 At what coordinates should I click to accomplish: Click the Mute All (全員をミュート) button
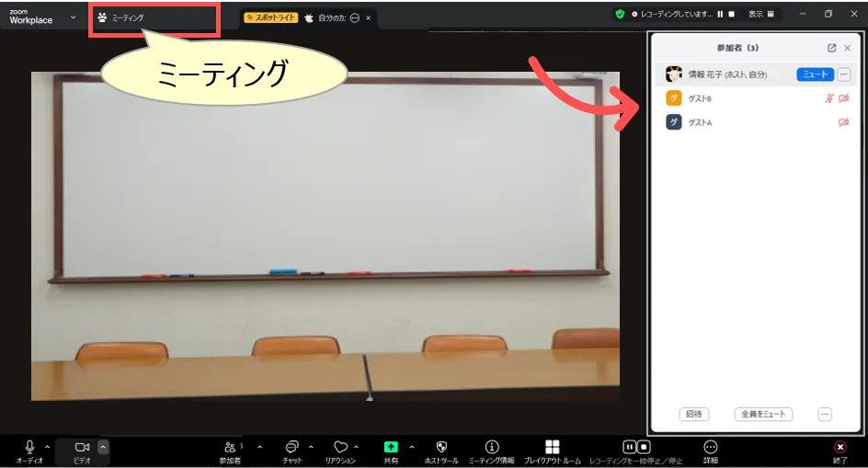pos(762,415)
